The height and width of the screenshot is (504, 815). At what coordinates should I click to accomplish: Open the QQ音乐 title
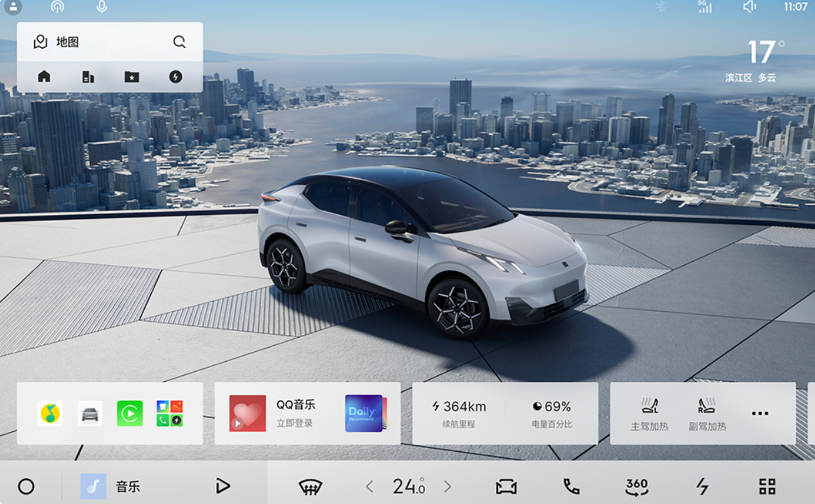tap(296, 405)
